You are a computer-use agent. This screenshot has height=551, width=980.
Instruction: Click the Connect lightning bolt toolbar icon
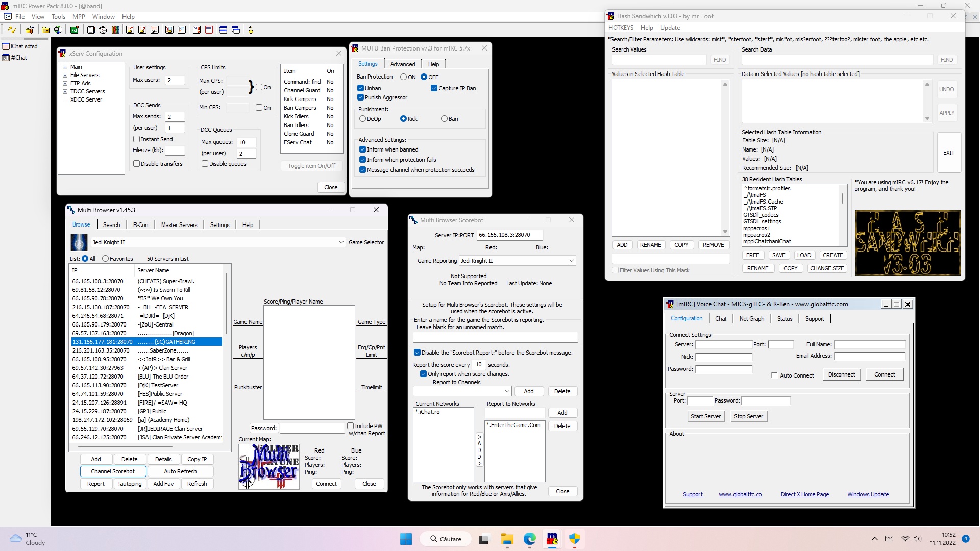11,30
